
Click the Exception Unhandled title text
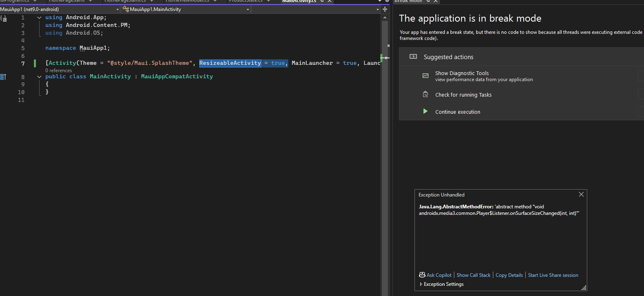(x=441, y=195)
